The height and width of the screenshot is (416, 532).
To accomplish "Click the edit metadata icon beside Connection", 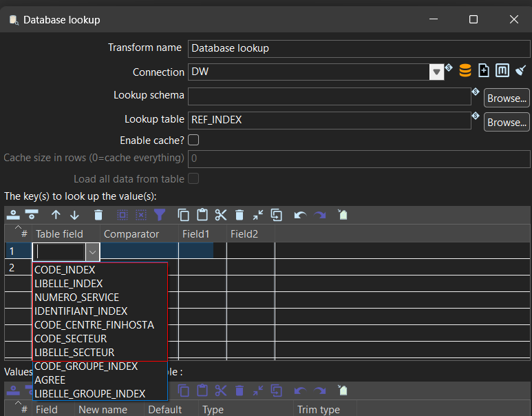I will point(502,71).
